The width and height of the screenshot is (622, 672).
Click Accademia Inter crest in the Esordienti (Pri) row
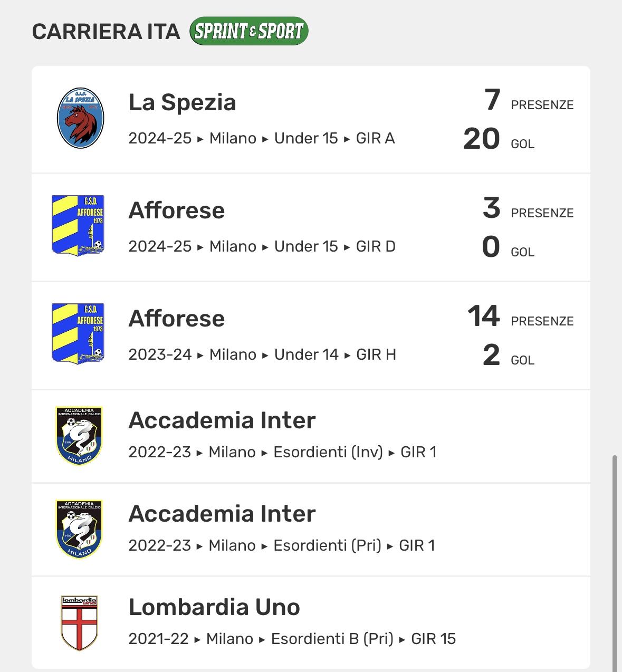[79, 529]
